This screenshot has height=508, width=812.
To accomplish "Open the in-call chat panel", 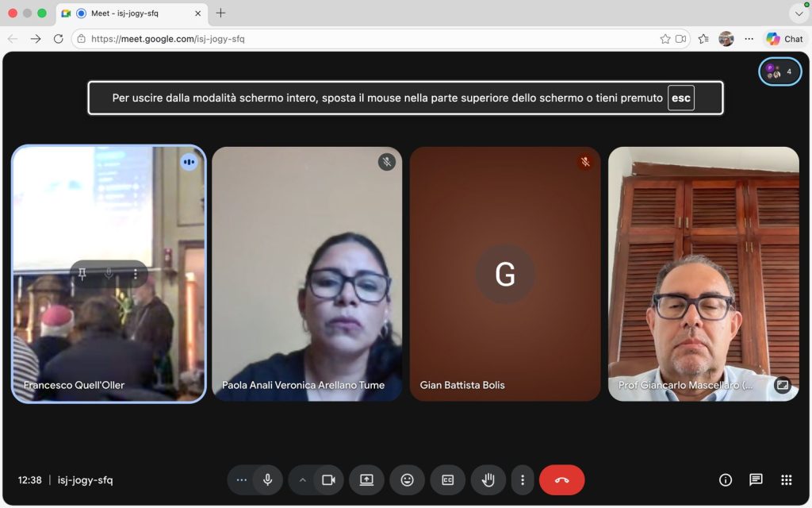I will pos(756,479).
